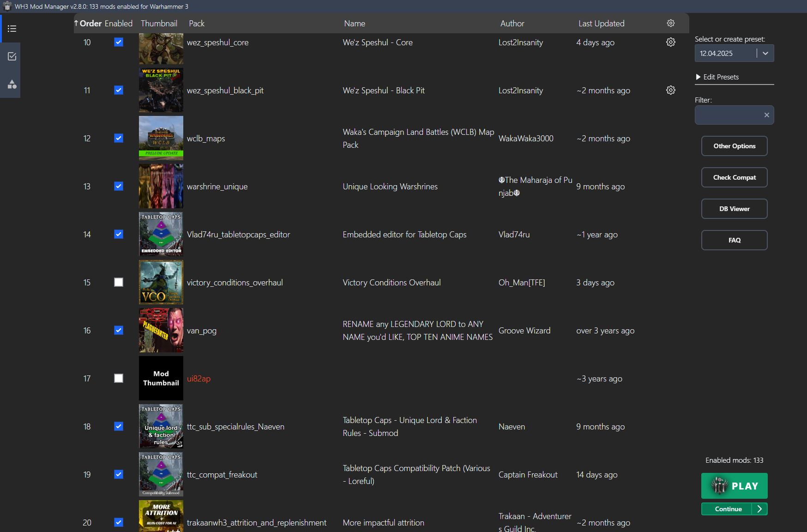Enable the victory_conditions_overhaul mod
Screen dimensions: 807x532
[119, 282]
